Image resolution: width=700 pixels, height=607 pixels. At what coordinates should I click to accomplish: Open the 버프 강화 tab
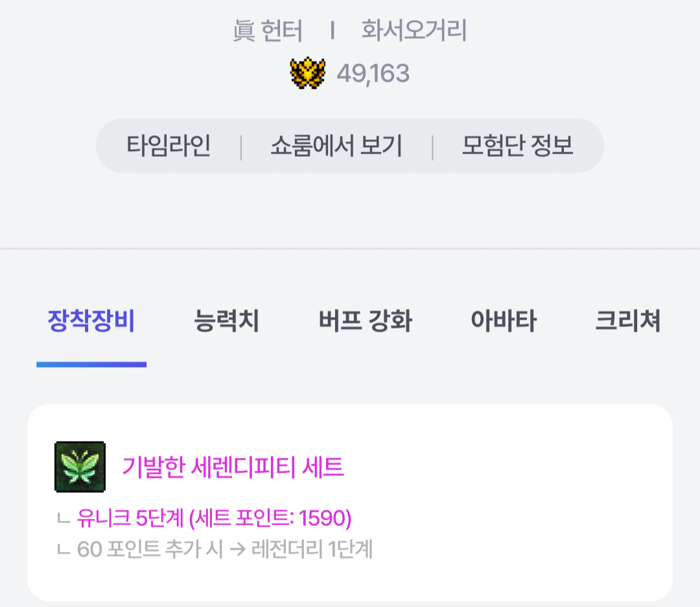[x=365, y=321]
